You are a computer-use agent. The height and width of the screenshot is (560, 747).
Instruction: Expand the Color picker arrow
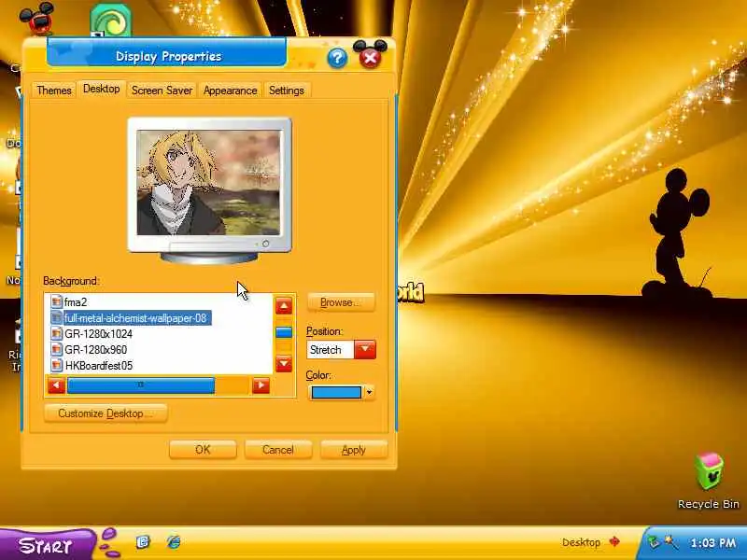[369, 392]
